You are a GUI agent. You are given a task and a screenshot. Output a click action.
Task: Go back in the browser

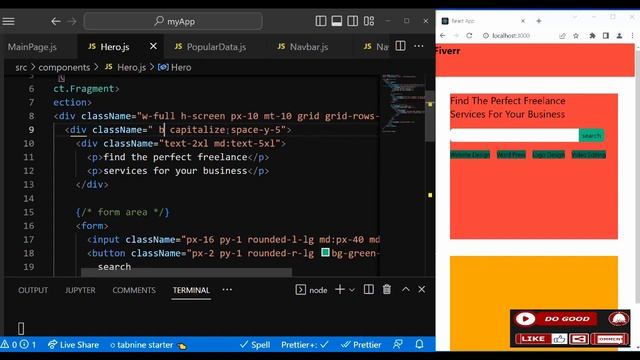point(443,36)
